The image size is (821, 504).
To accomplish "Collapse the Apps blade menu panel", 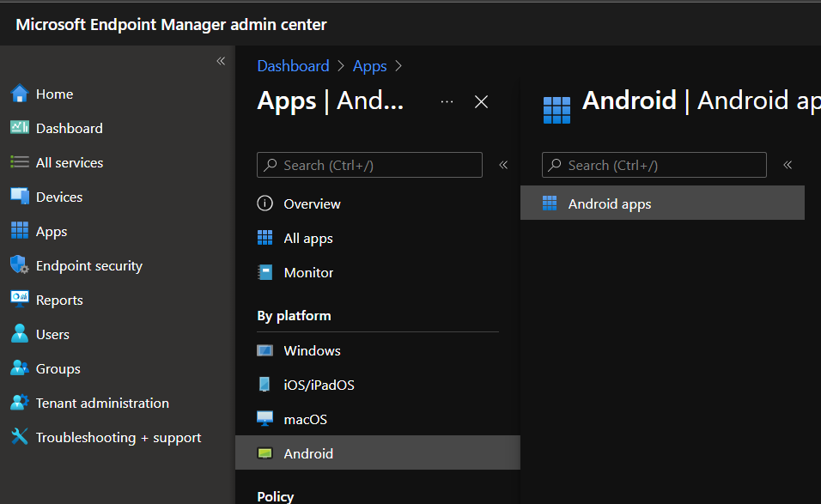I will click(x=503, y=165).
